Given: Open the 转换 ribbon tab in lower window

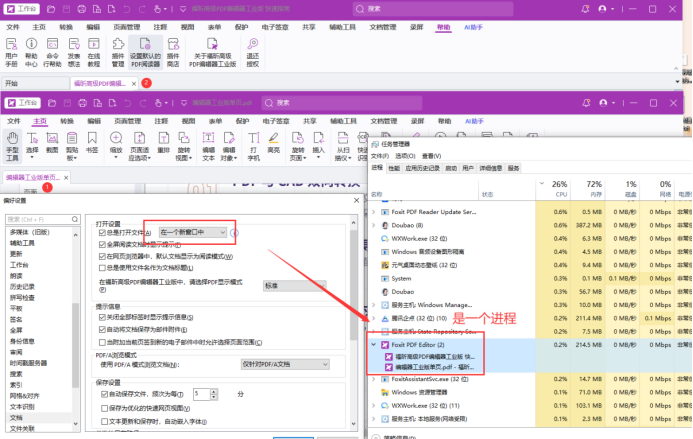Looking at the screenshot, I should (67, 121).
